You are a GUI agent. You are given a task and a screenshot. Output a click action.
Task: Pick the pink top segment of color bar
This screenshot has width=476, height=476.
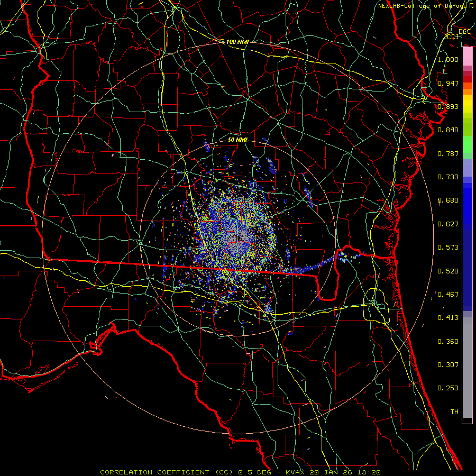467,57
